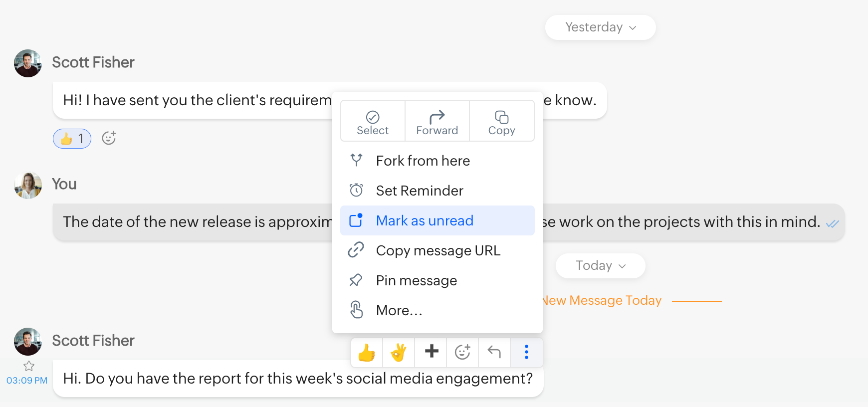Open the More... submenu
This screenshot has height=411, width=868.
click(399, 310)
